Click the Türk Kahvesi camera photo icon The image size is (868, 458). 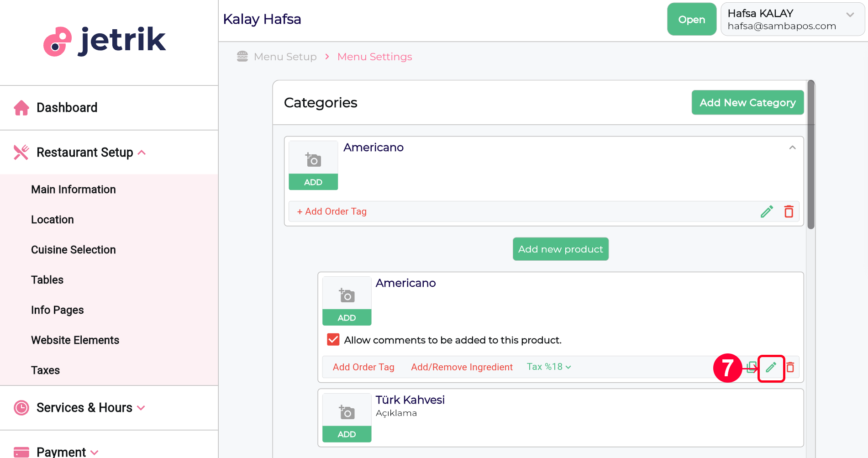[347, 412]
